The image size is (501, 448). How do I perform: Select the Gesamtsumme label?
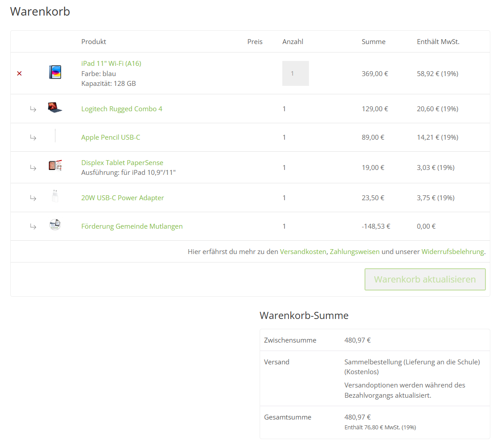(x=288, y=417)
